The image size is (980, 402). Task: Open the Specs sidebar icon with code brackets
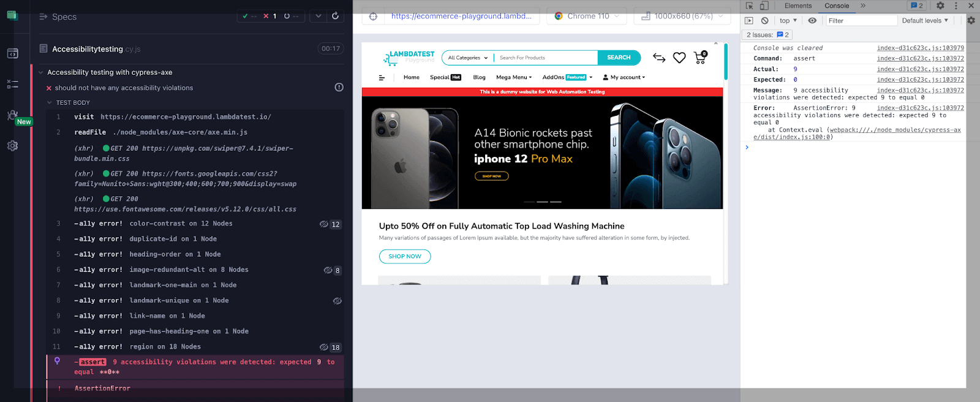pos(12,53)
